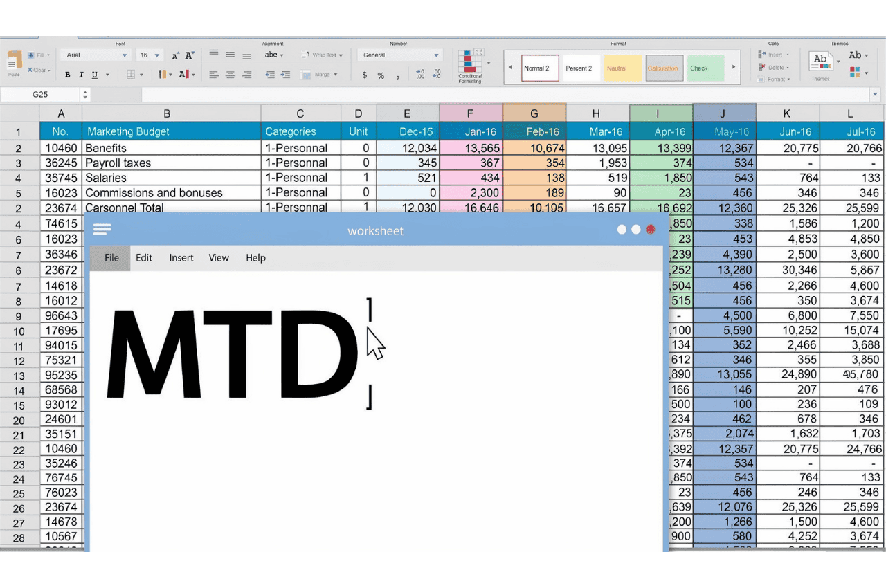
Task: Click the decrease decimal icon
Action: click(436, 74)
